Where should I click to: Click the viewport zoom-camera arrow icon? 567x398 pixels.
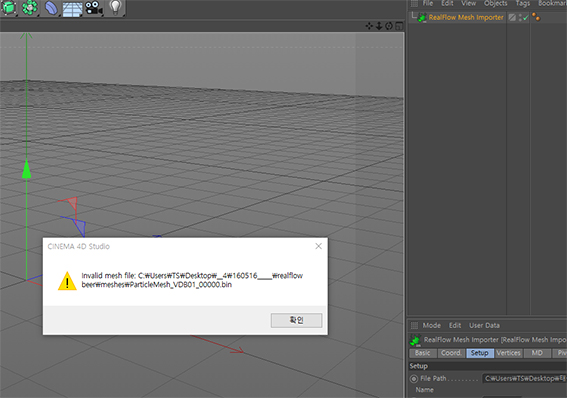[379, 26]
